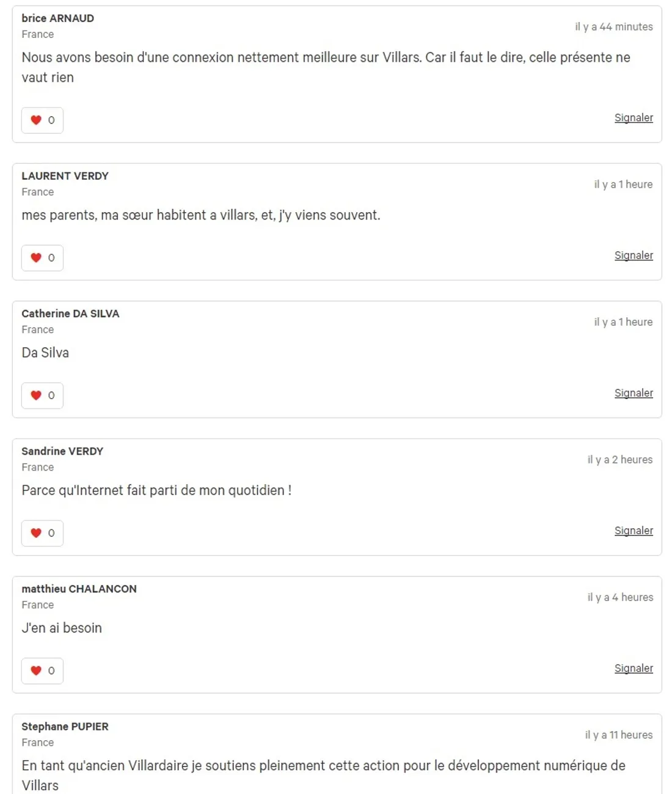The height and width of the screenshot is (794, 672).
Task: Click the author name matthieu CHALANCON
Action: [79, 589]
